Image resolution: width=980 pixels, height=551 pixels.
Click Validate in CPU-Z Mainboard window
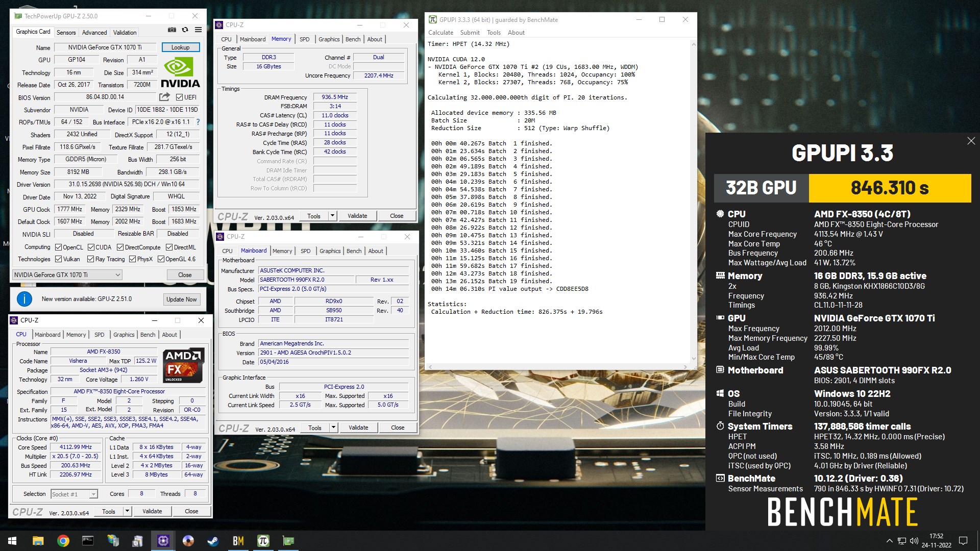point(358,428)
